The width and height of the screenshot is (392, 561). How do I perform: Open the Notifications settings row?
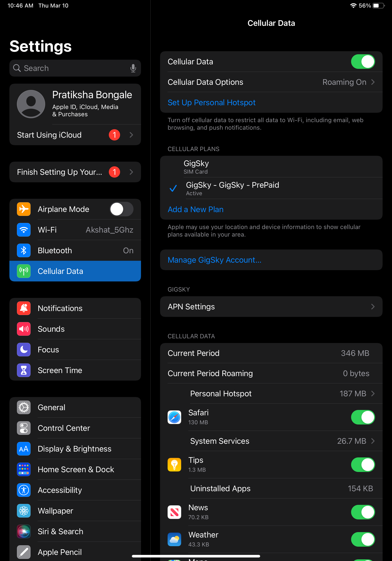coord(75,308)
